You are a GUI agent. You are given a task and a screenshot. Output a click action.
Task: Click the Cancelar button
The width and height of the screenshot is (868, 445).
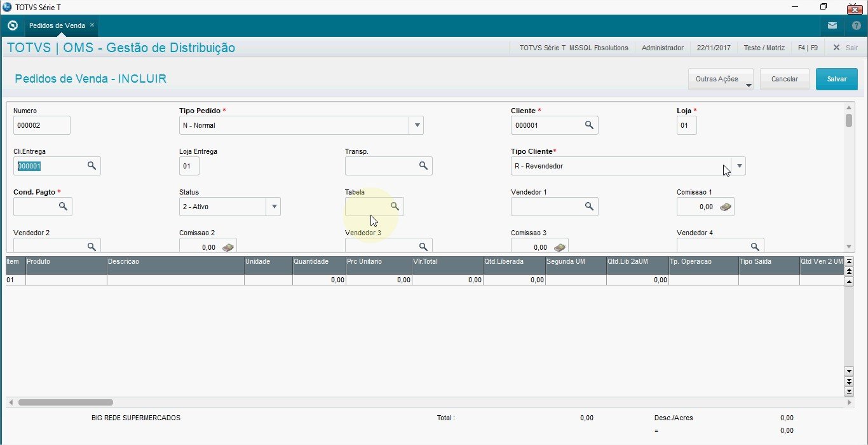pyautogui.click(x=785, y=79)
